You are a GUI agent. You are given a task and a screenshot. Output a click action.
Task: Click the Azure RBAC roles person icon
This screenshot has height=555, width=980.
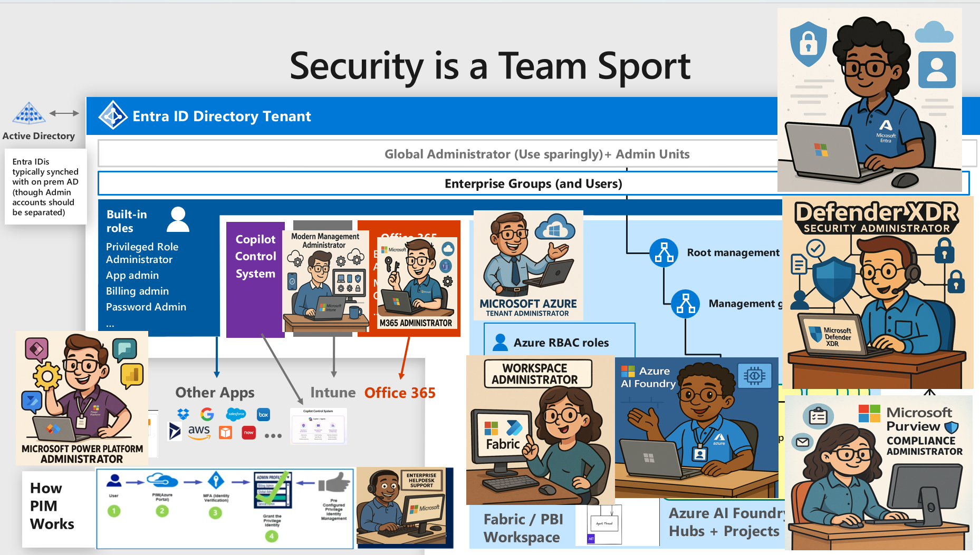[499, 343]
